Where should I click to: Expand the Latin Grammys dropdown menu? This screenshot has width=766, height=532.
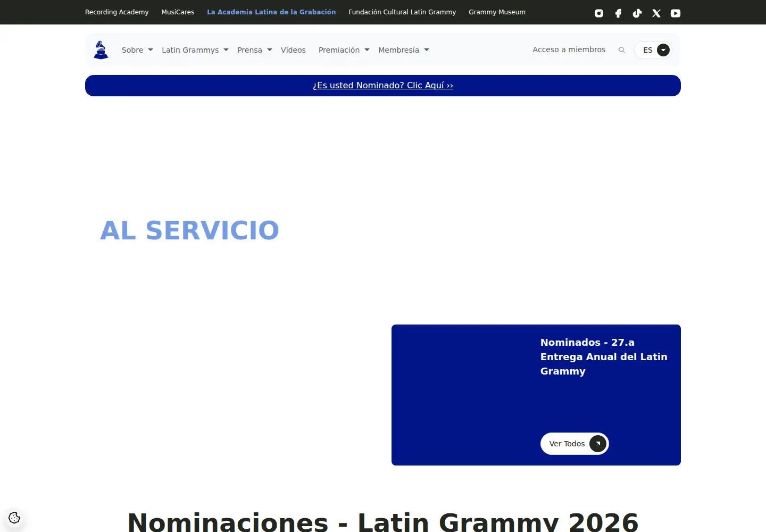pyautogui.click(x=195, y=50)
